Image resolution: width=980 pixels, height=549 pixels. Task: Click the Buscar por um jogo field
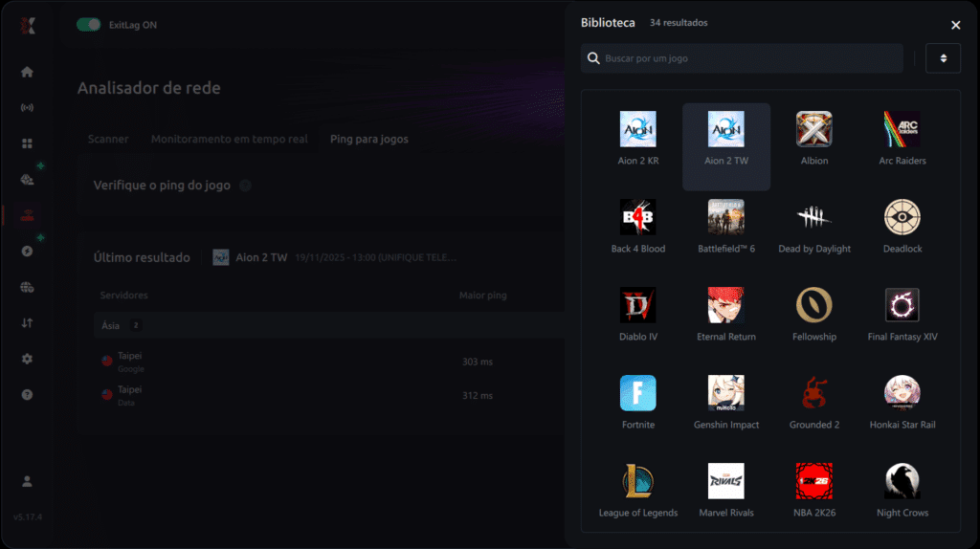tap(742, 58)
